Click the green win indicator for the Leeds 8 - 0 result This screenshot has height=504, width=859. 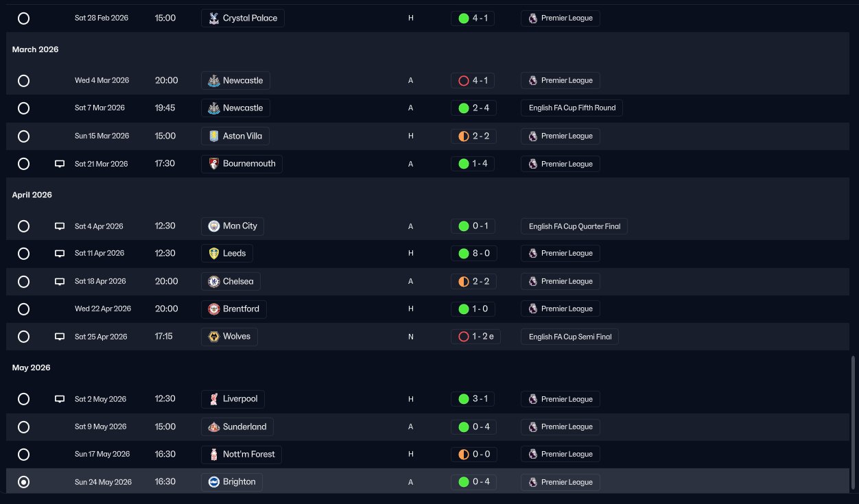point(463,254)
